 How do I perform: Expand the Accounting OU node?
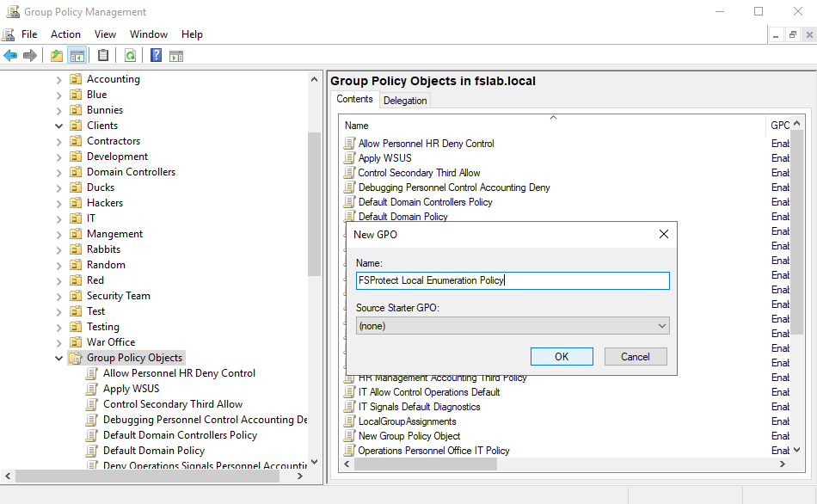click(59, 79)
